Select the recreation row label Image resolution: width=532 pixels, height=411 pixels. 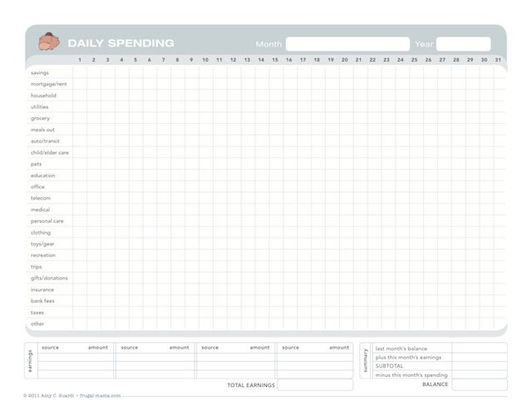pos(42,255)
